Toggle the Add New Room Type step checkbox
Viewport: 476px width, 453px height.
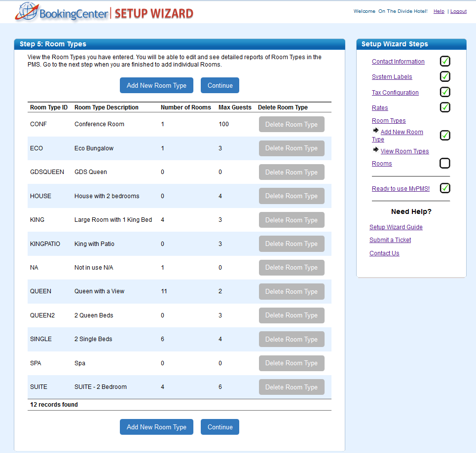(445, 136)
